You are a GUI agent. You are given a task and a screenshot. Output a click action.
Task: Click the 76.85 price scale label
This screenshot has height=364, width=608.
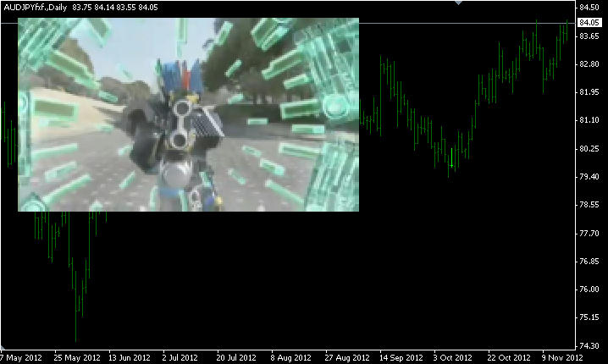[x=589, y=262]
